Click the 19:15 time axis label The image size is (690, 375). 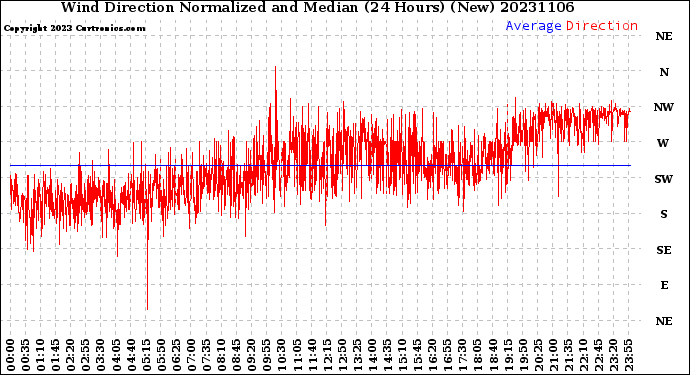coord(508,355)
